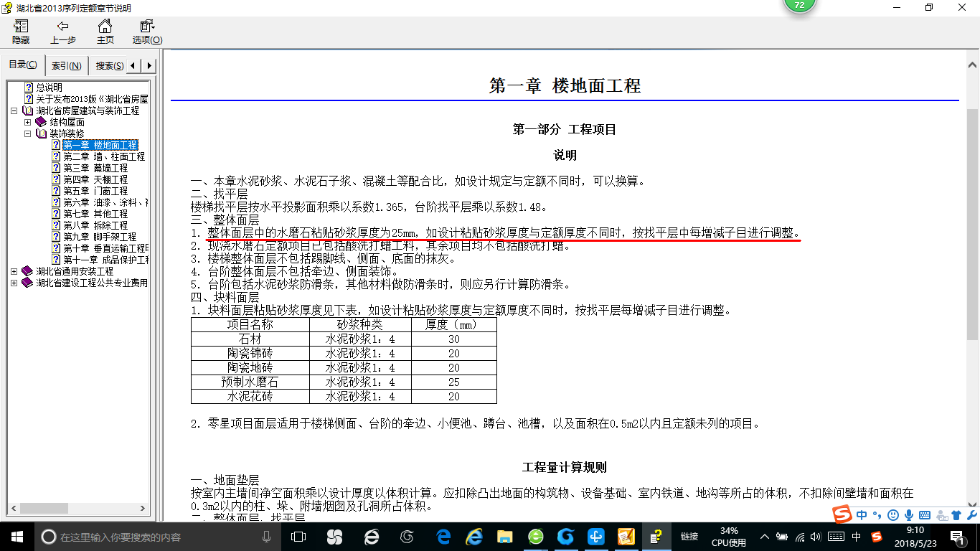Open Task View on the taskbar

click(x=298, y=536)
